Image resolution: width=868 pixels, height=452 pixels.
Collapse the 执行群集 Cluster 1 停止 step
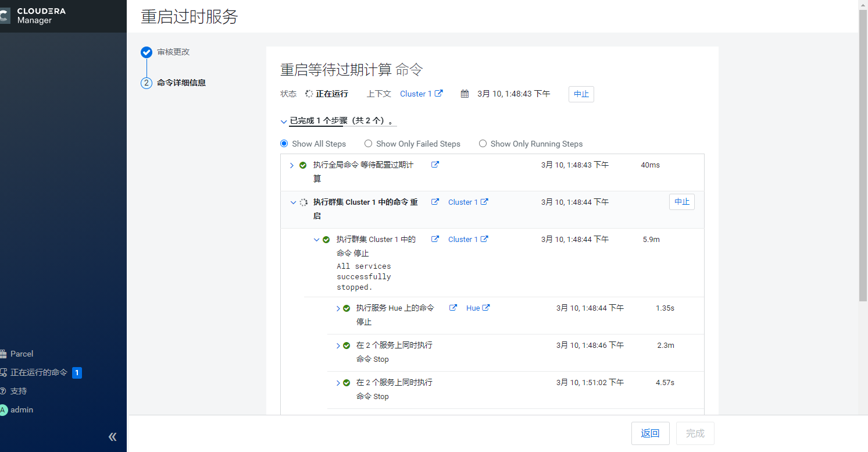point(316,240)
